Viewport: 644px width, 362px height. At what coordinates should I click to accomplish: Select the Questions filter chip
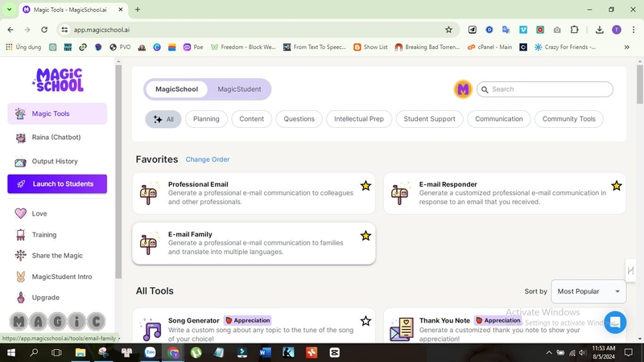click(x=299, y=119)
